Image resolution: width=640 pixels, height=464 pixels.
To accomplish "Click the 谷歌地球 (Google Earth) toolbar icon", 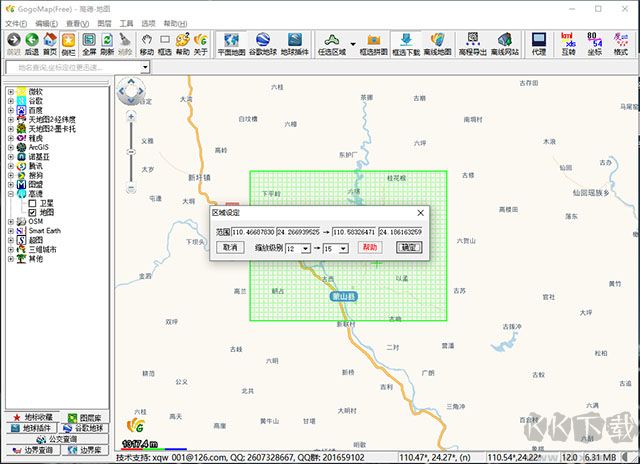I will pyautogui.click(x=262, y=43).
